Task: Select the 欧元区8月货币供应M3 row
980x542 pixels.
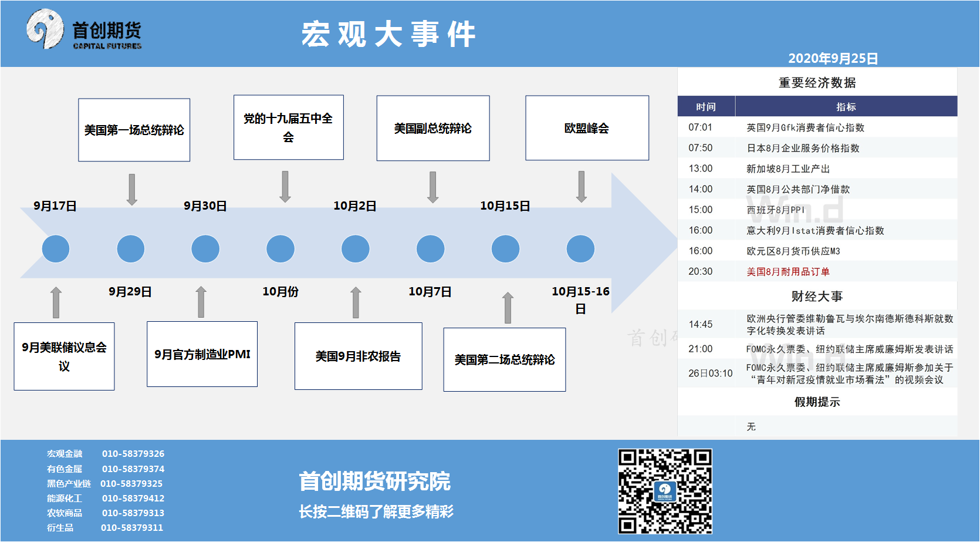Action: 817,251
